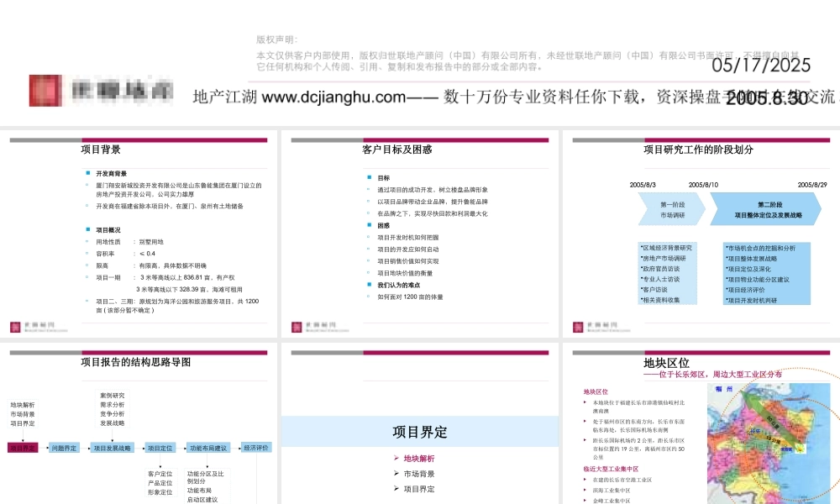Screen dimensions: 840x504
Task: Click the 项目开发时机判断 item
Action: [752, 300]
